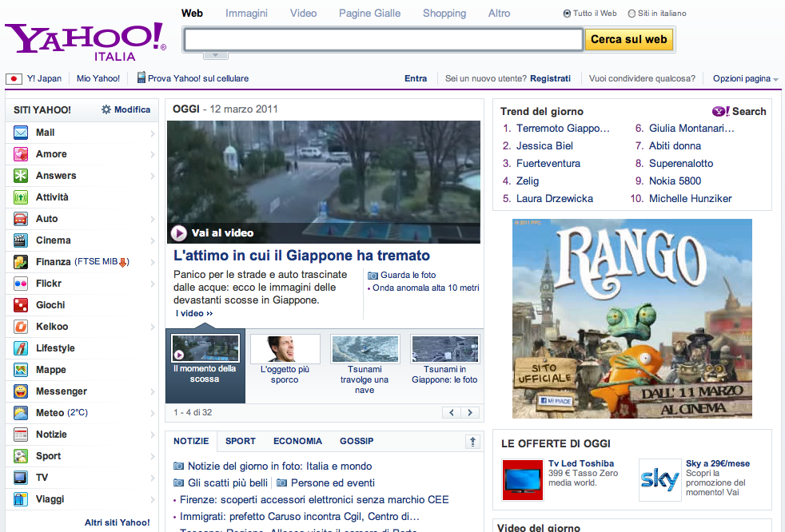Image resolution: width=785 pixels, height=532 pixels.
Task: Expand the search box dropdown tab
Action: 216,55
